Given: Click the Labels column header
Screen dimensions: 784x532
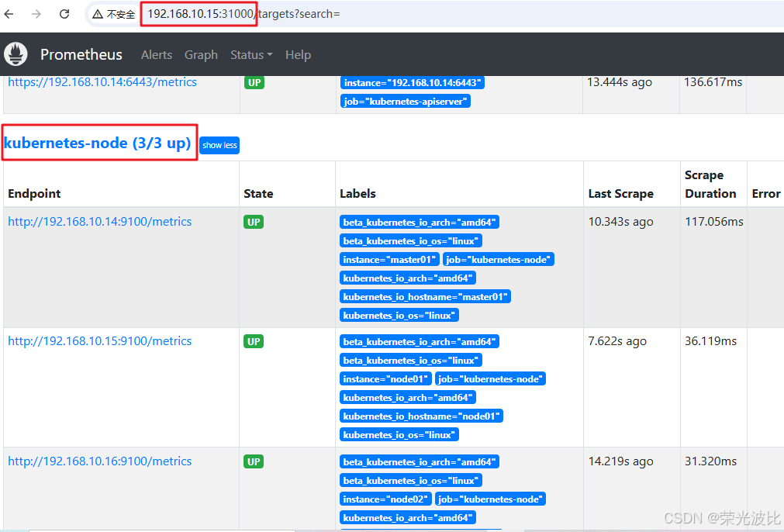Looking at the screenshot, I should click(x=357, y=194).
